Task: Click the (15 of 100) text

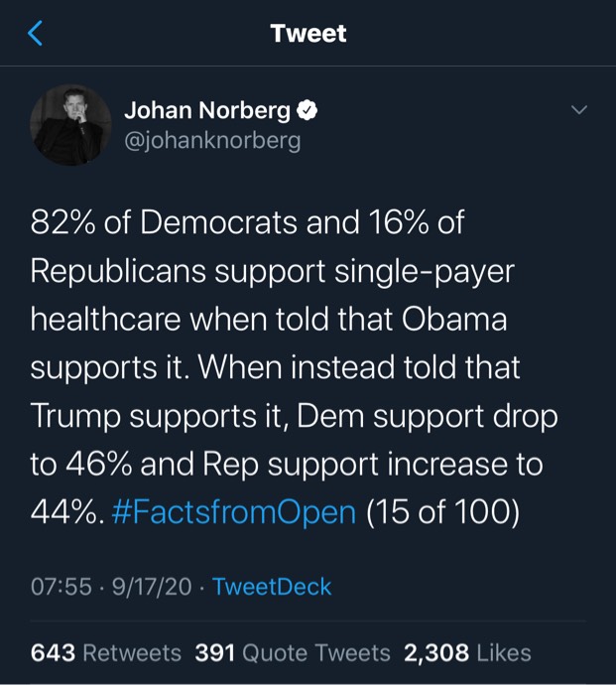Action: 442,511
